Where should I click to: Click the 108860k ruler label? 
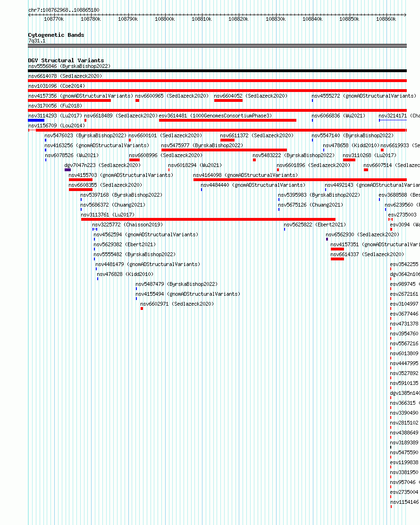pyautogui.click(x=386, y=19)
